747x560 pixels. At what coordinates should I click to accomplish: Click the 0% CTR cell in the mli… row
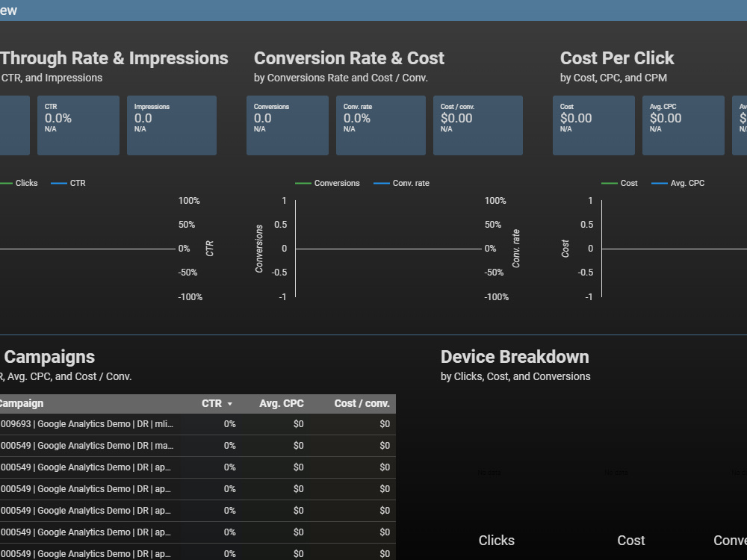click(x=229, y=424)
